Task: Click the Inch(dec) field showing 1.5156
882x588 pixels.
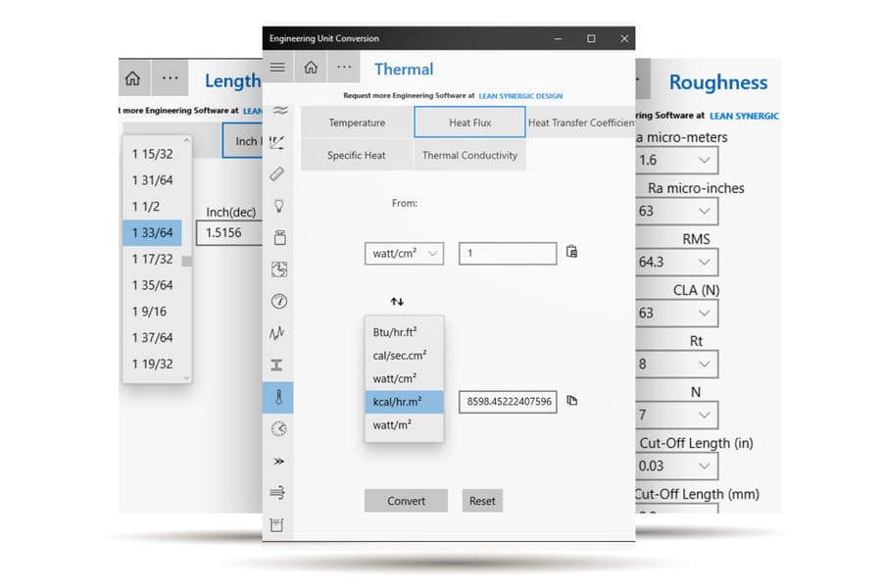Action: pyautogui.click(x=229, y=232)
